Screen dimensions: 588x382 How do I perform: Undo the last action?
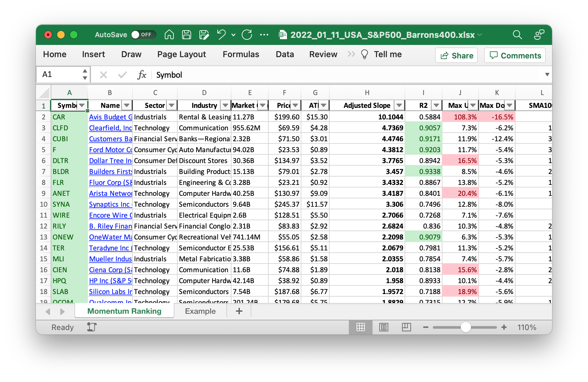point(221,35)
